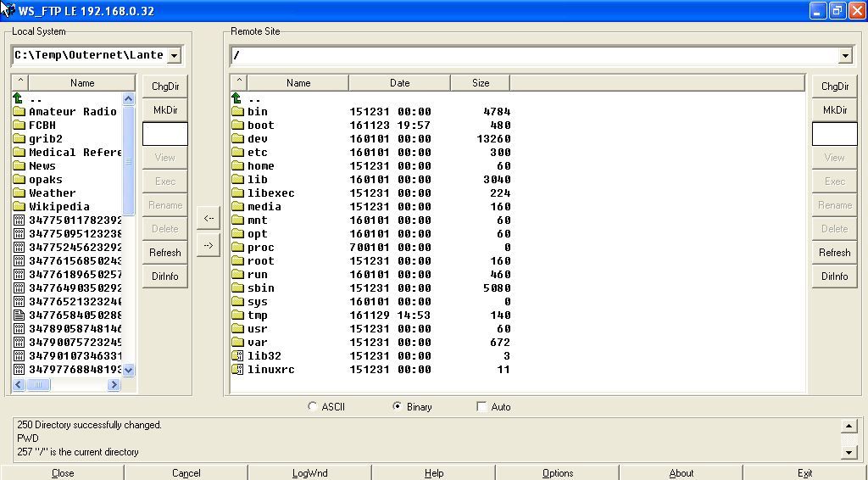
Task: Enable the Auto transfer mode checkbox
Action: click(x=481, y=407)
